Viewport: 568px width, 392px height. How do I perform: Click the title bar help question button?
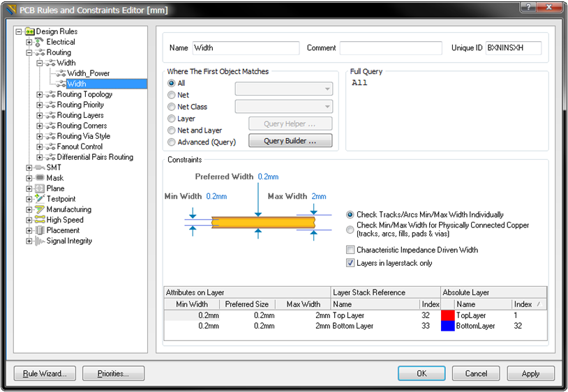click(x=528, y=7)
